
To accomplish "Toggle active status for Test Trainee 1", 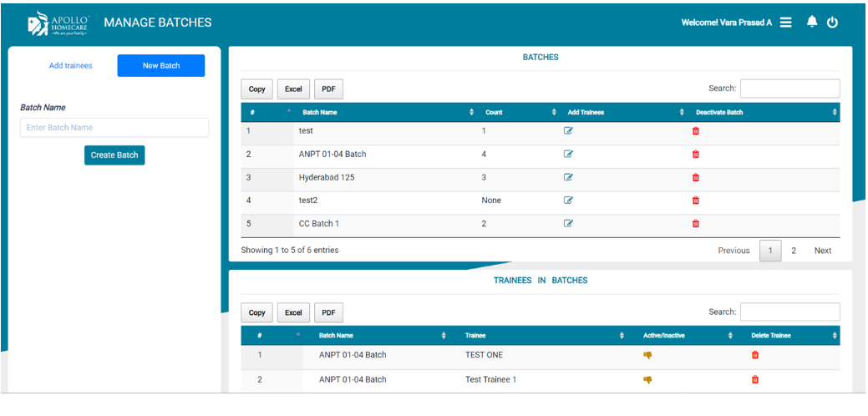I will coord(647,379).
